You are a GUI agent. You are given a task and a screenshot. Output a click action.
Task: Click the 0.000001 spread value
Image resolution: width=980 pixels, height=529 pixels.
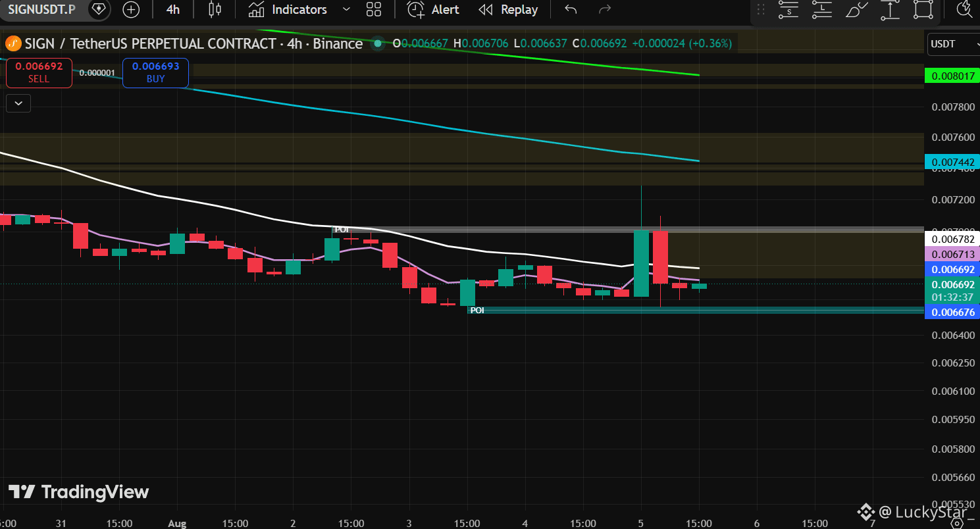[x=97, y=73]
